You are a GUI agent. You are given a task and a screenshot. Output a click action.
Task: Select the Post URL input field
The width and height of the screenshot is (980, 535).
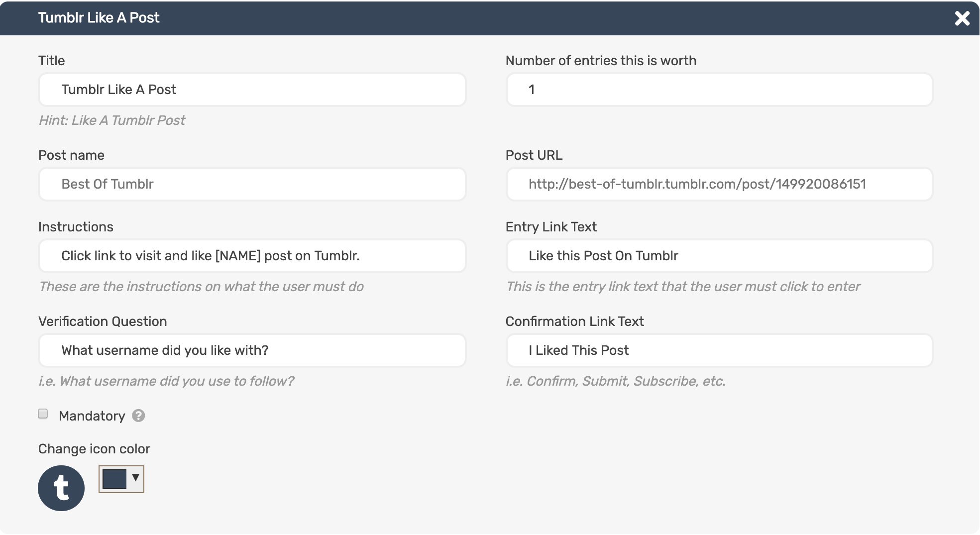tap(718, 184)
